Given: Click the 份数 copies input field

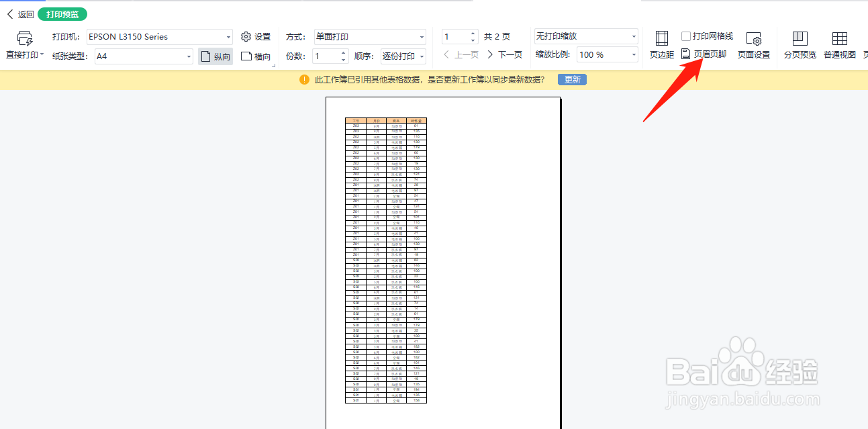Looking at the screenshot, I should click(327, 56).
